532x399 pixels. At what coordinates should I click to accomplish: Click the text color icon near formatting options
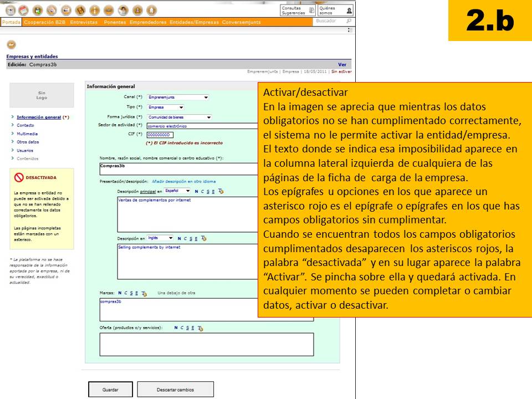click(220, 192)
